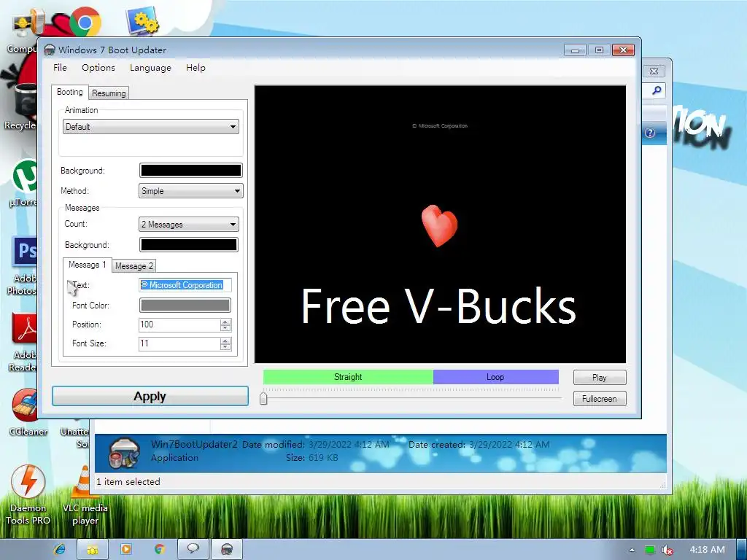Open the File menu
Screen dimensions: 747x560
click(x=60, y=68)
